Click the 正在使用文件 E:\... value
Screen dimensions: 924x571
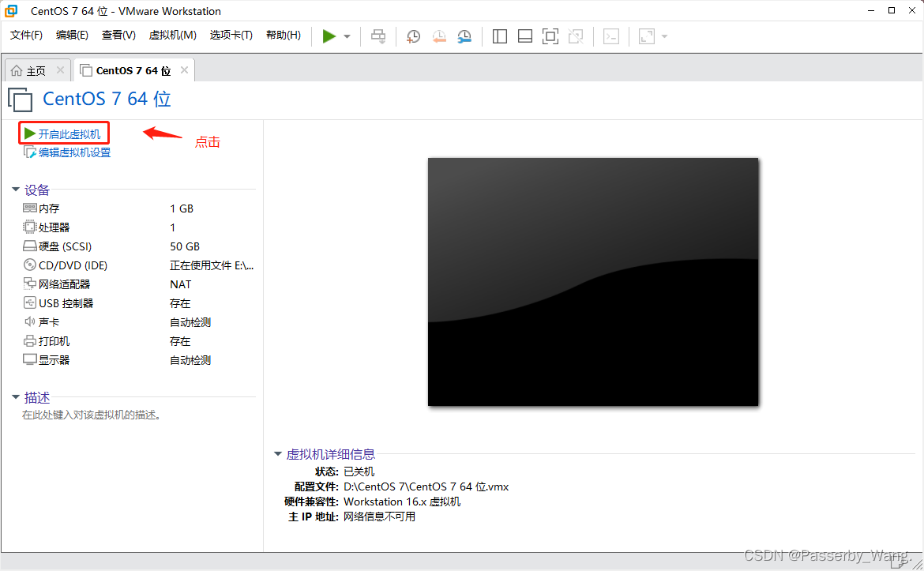coord(212,265)
